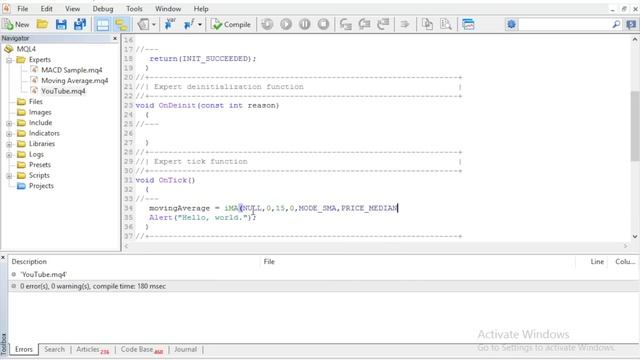Close the Toolbox panel
640x360 pixels.
pyautogui.click(x=3, y=258)
